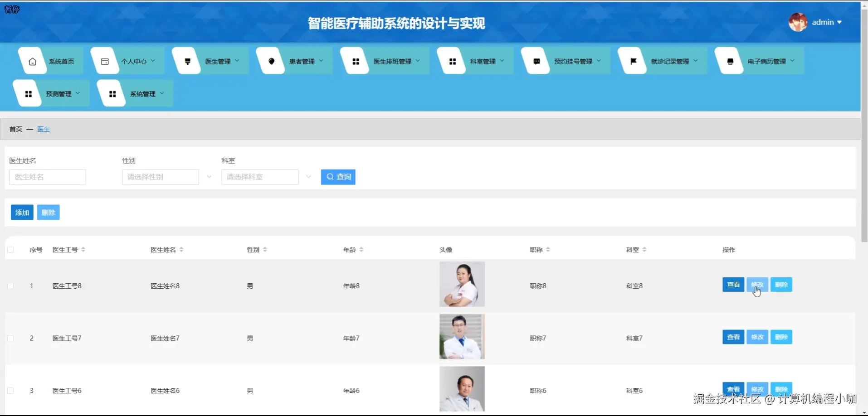The width and height of the screenshot is (868, 416).
Task: Sort by 医生姓名 column arrows
Action: 181,250
